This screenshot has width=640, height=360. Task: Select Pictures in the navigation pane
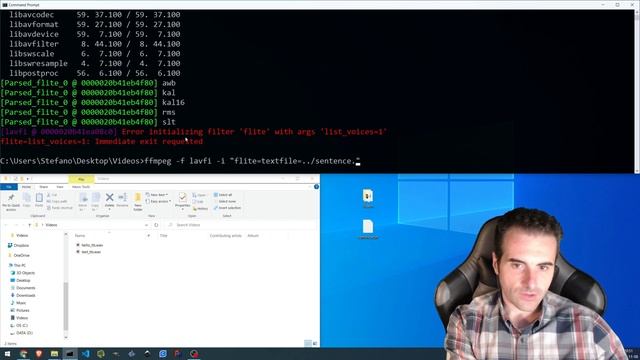pyautogui.click(x=20, y=311)
